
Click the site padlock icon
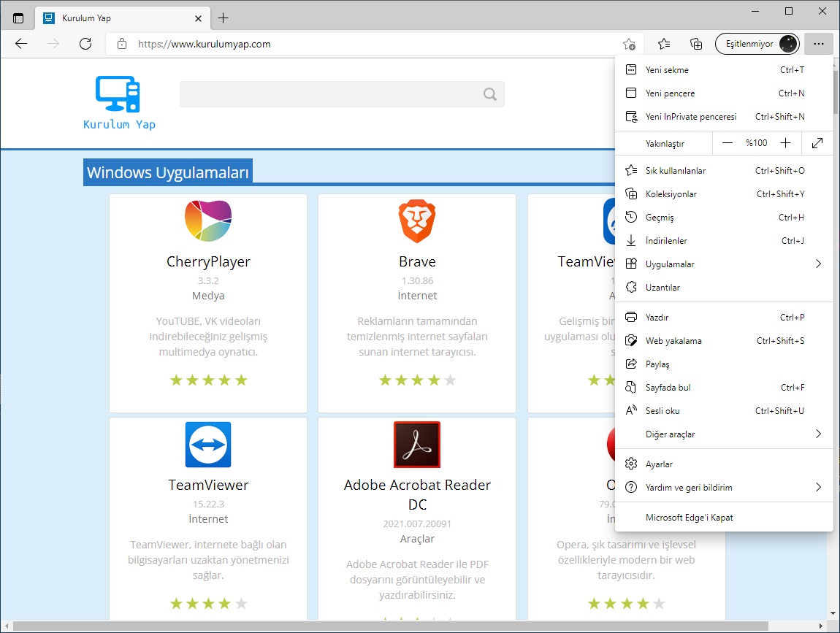click(122, 44)
